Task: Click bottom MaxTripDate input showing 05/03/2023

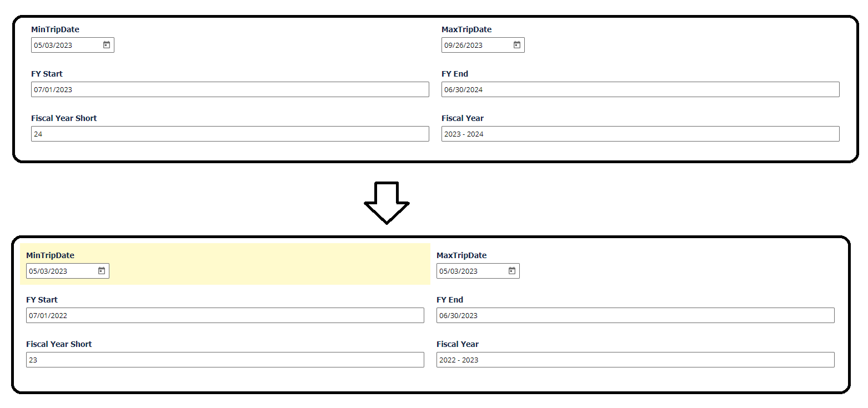Action: (478, 271)
